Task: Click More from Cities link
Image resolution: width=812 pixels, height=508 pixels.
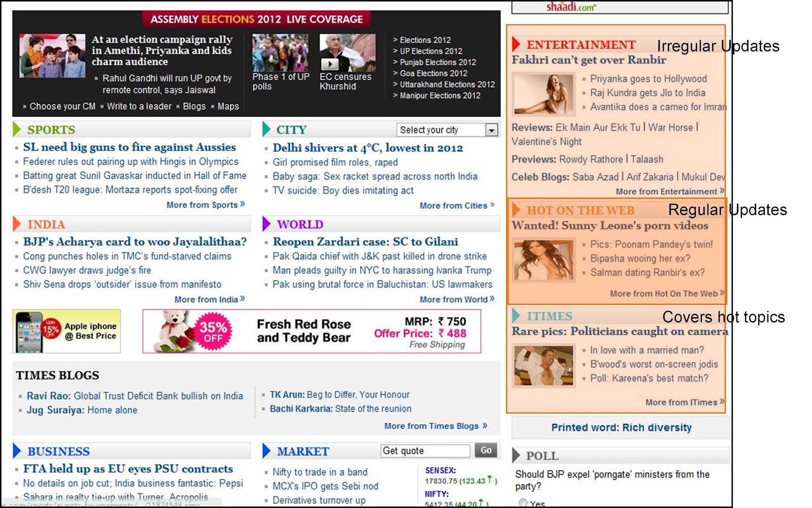Action: click(457, 205)
